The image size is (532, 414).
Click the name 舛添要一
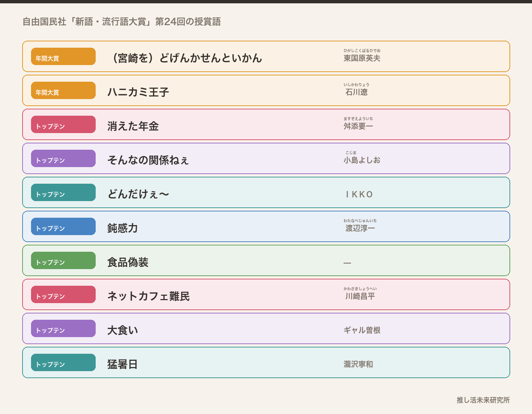[358, 126]
